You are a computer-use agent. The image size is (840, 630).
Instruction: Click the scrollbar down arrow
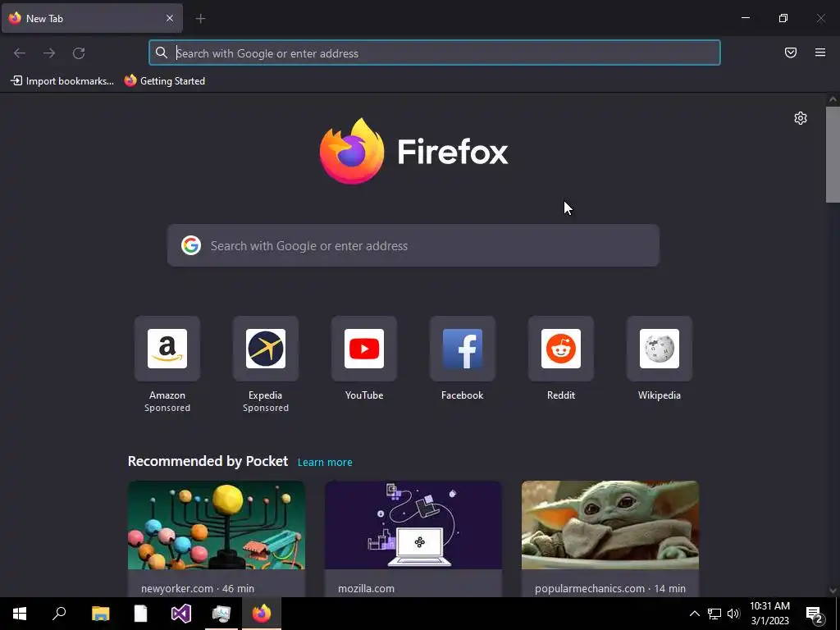[x=833, y=591]
